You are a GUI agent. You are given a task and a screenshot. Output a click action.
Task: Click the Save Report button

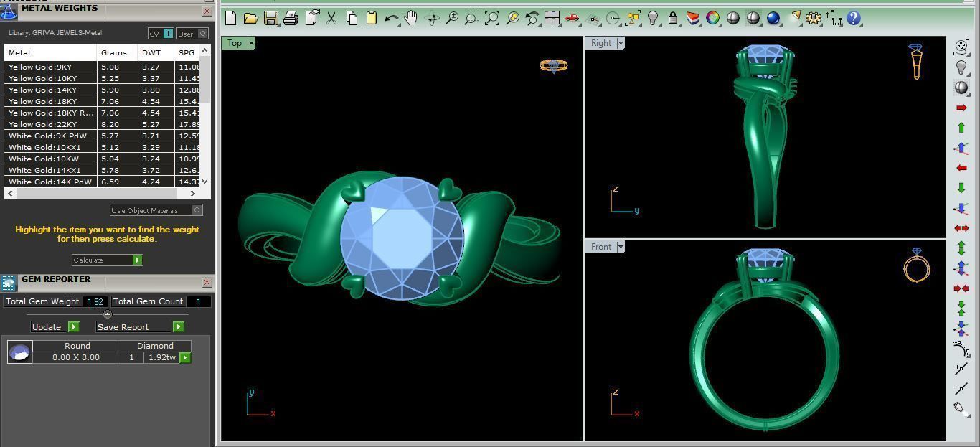click(x=140, y=326)
